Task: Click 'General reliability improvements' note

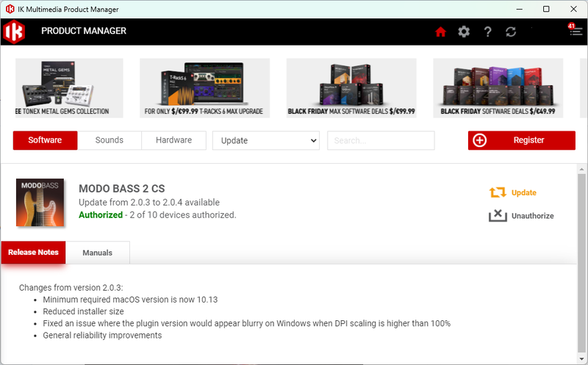Action: (102, 336)
